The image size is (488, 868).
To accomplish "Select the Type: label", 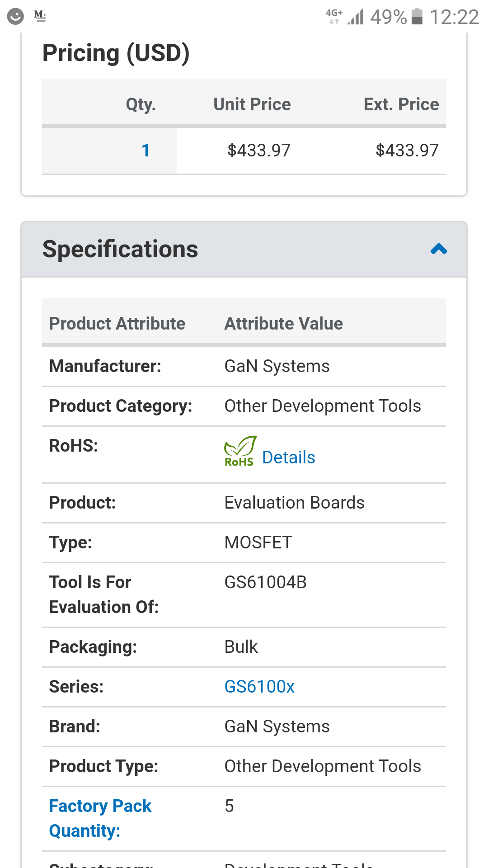I will [x=70, y=542].
